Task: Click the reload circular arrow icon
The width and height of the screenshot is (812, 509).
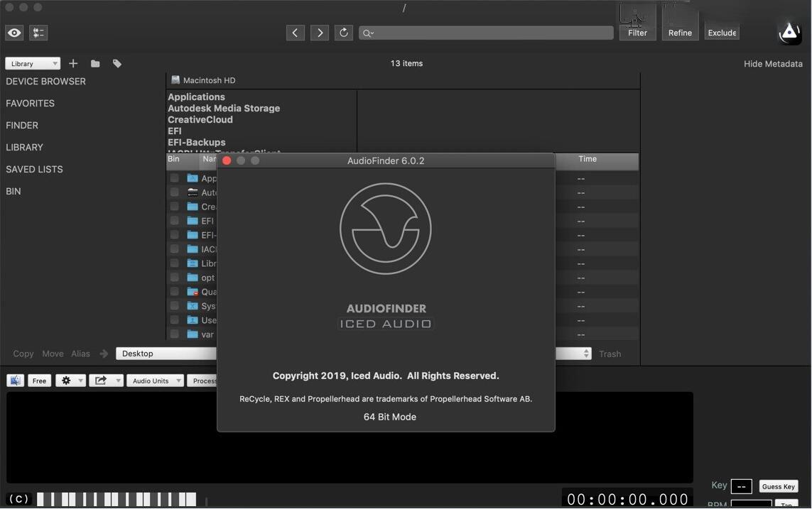Action: pos(344,33)
